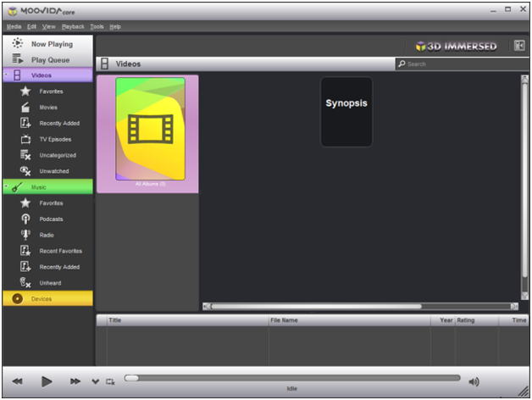Click the Videos header filmstrip icon

[104, 64]
